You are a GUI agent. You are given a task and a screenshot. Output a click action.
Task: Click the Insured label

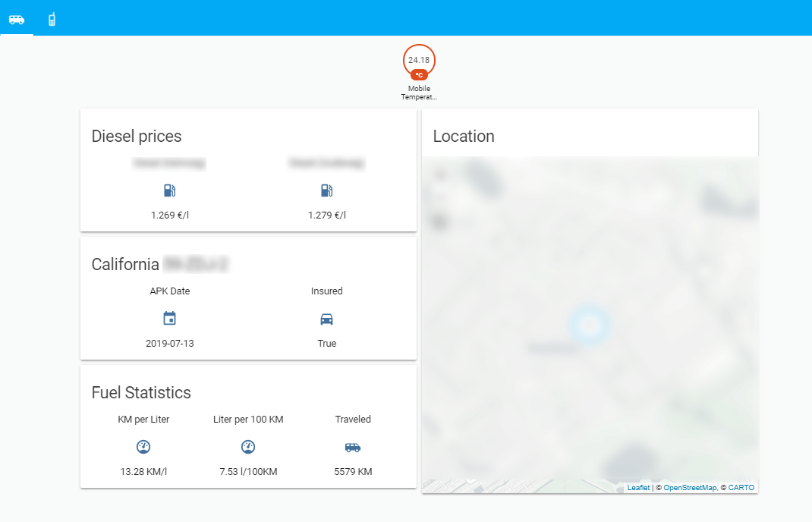pyautogui.click(x=327, y=291)
